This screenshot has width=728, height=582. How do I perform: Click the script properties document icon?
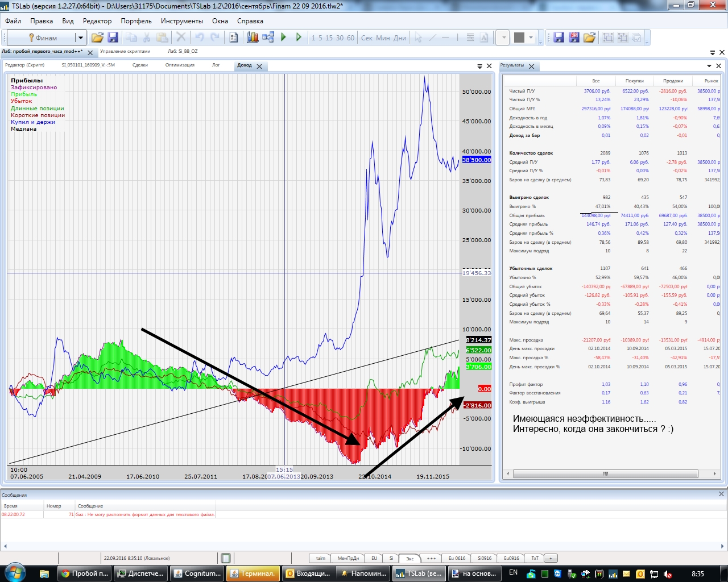(x=233, y=38)
